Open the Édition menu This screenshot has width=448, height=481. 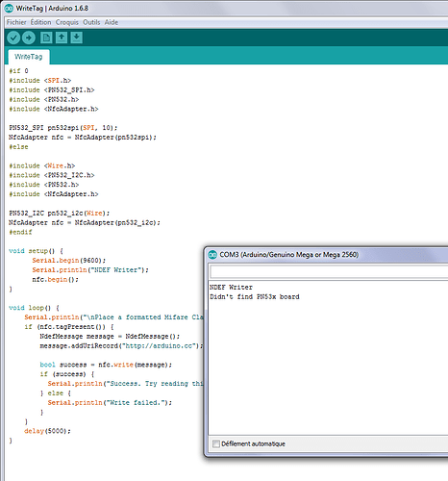pyautogui.click(x=40, y=22)
